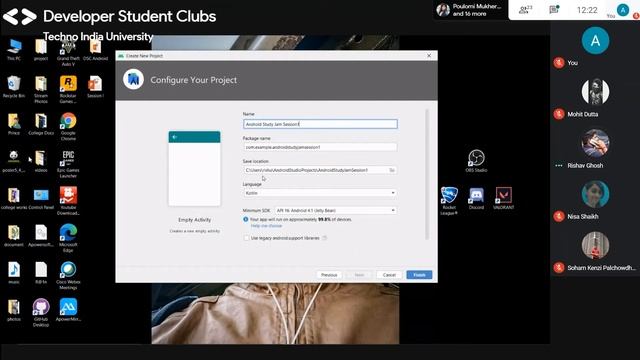The image size is (640, 360).
Task: Launch OBS Studio from desktop
Action: tap(476, 161)
